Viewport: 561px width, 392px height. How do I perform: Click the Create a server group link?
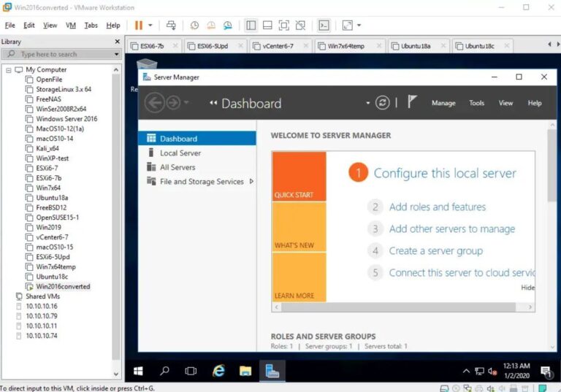(436, 251)
